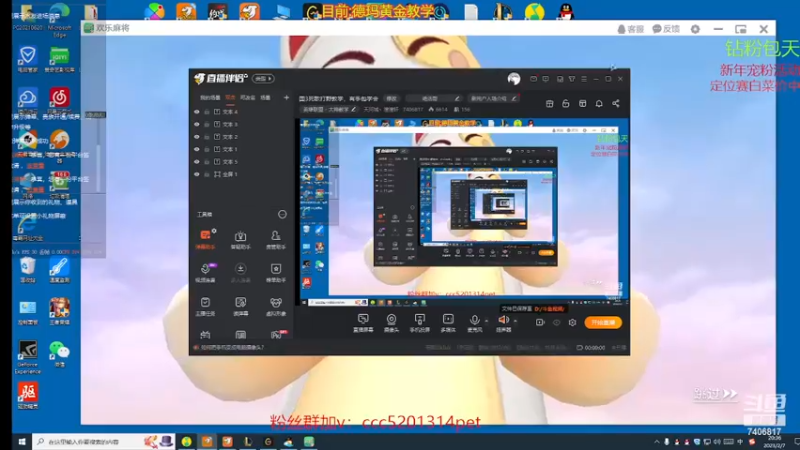Click 客服 in 欢乐麻将 title bar
800x450 pixels.
pyautogui.click(x=631, y=29)
